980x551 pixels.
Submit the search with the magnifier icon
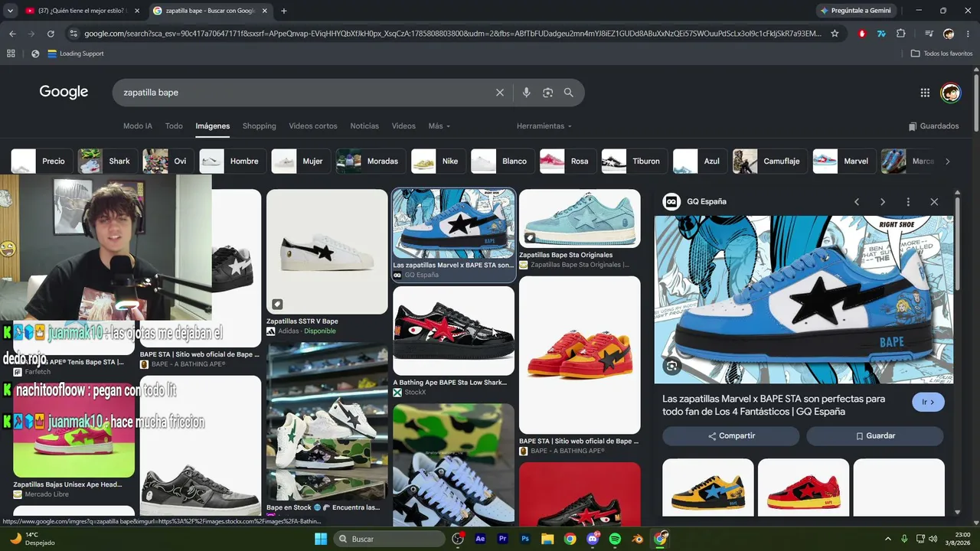point(569,93)
